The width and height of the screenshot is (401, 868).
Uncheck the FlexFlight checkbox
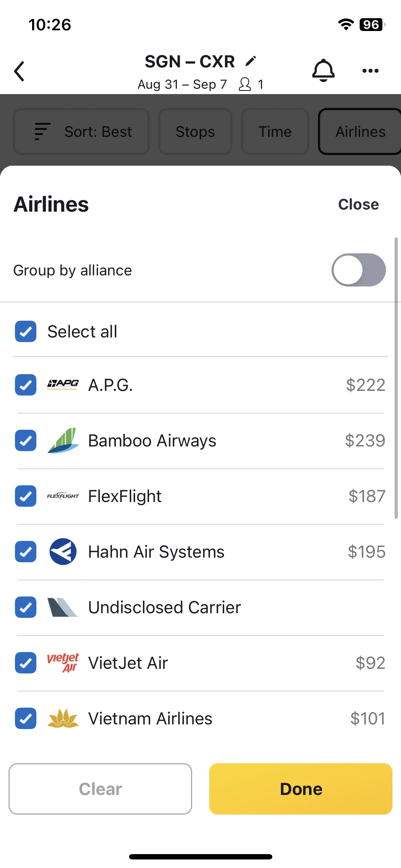[x=26, y=496]
